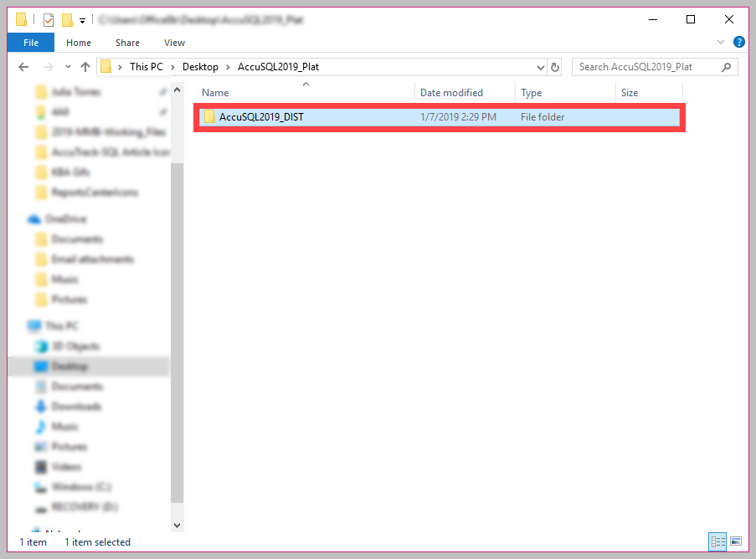Open Customize Quick Access Toolbar dropdown

pyautogui.click(x=82, y=20)
